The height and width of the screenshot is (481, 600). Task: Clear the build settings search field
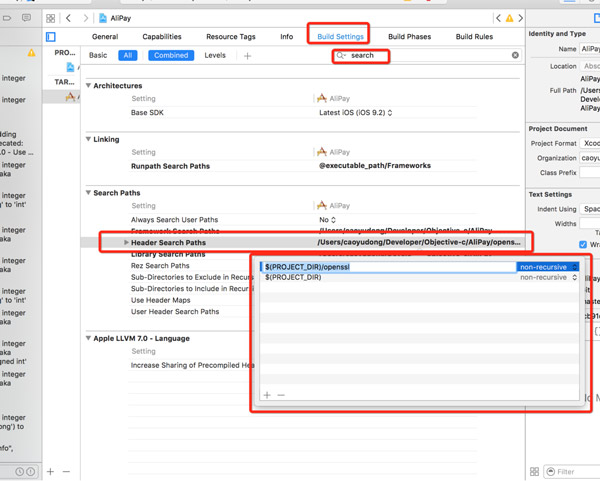pos(515,56)
